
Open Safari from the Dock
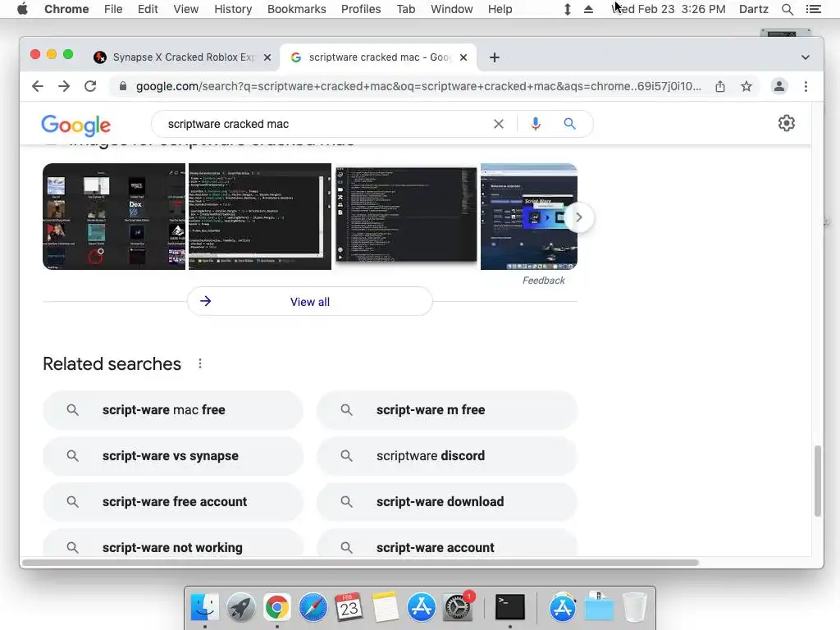click(x=313, y=608)
